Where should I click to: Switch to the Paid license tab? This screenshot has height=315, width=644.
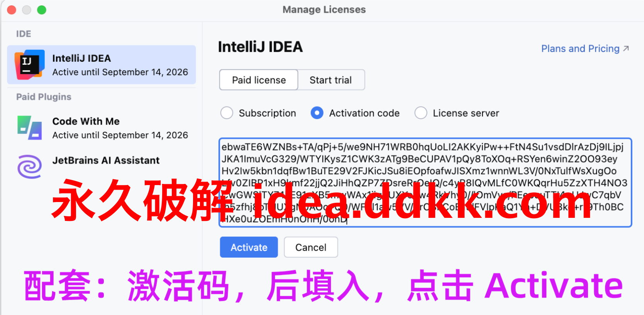pyautogui.click(x=259, y=80)
